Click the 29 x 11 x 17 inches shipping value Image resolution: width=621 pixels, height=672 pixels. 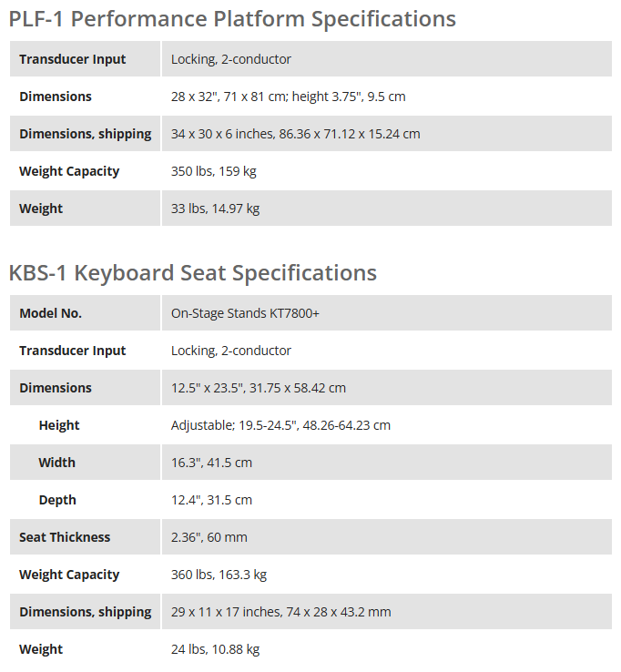tap(280, 612)
